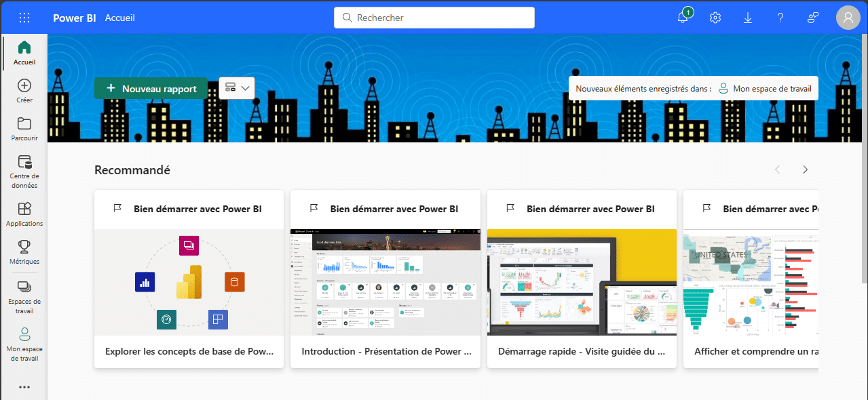The width and height of the screenshot is (868, 400).
Task: Go to Parcourir in navigation
Action: tap(24, 129)
